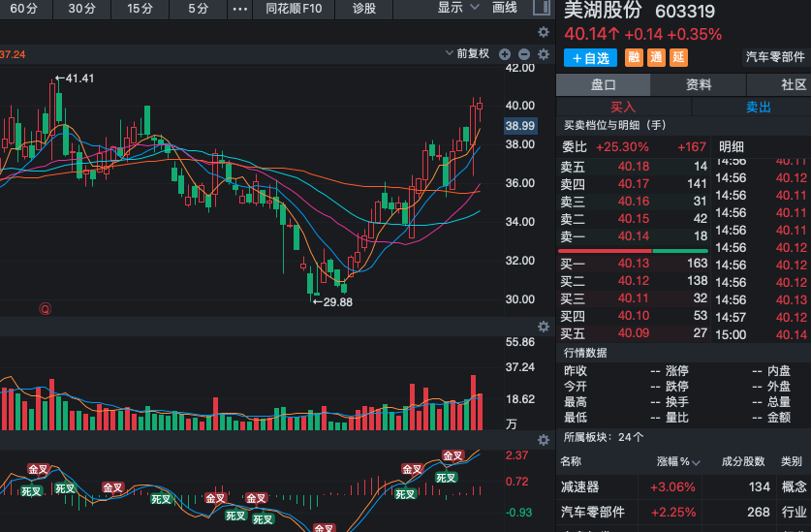Click the 画线 drawing button
Viewport: 811px width, 532px height.
[504, 8]
